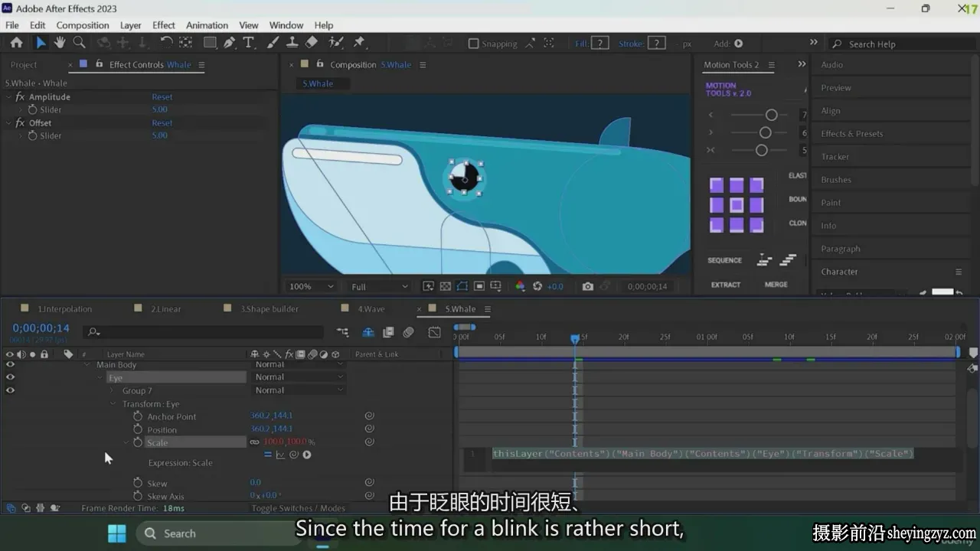Select the Pen tool
The width and height of the screenshot is (980, 551).
tap(229, 43)
